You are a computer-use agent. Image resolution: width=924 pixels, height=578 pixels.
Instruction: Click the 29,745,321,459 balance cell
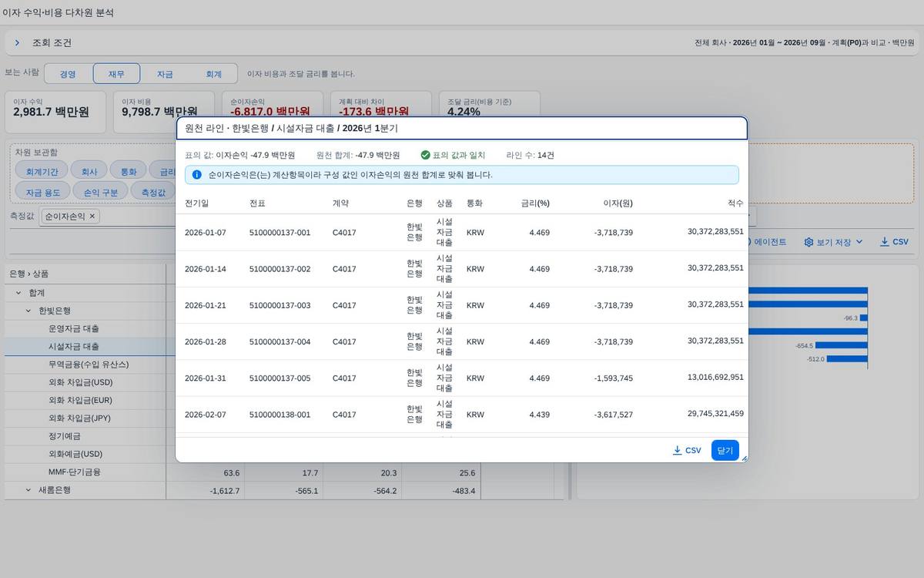(x=715, y=414)
